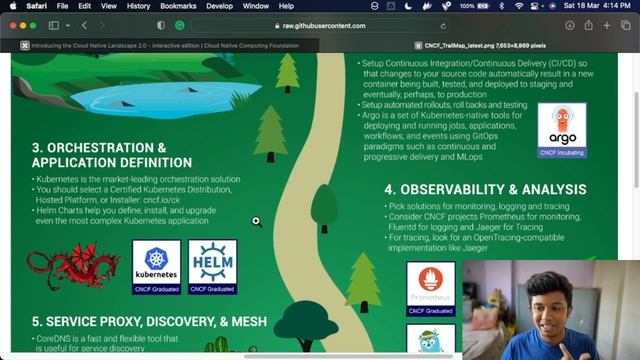The image size is (640, 360).
Task: Open the File menu
Action: point(62,6)
